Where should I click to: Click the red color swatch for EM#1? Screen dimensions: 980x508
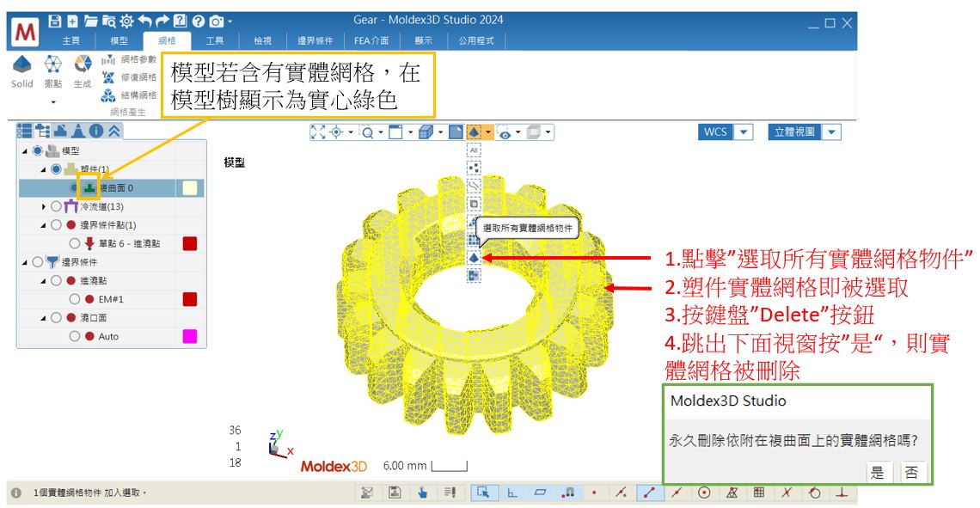tap(190, 299)
